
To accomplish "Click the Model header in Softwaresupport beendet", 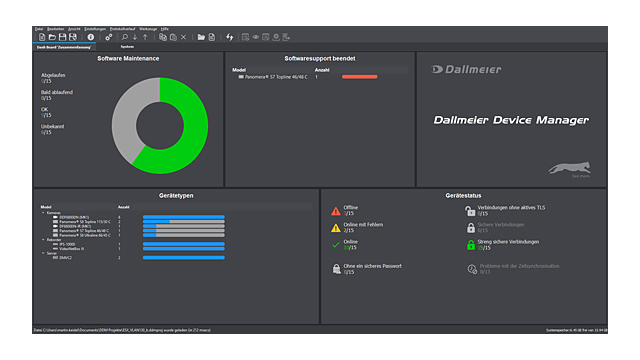I will (x=239, y=70).
